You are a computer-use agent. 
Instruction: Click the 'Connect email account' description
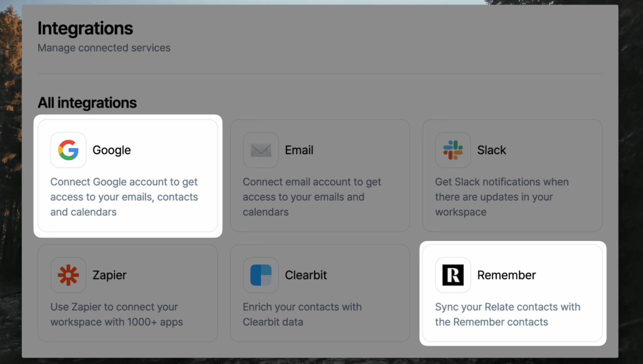(x=312, y=197)
